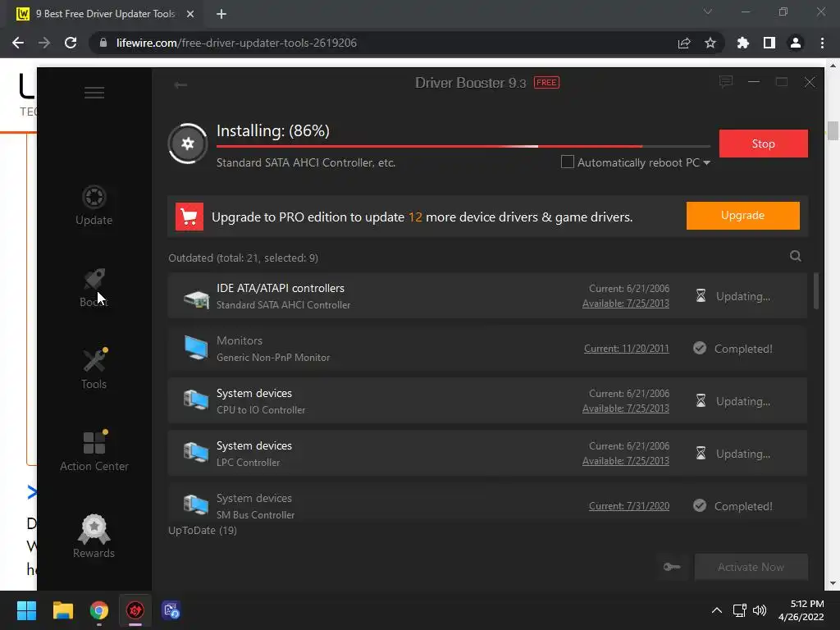Click the installing progress bar

click(x=463, y=146)
